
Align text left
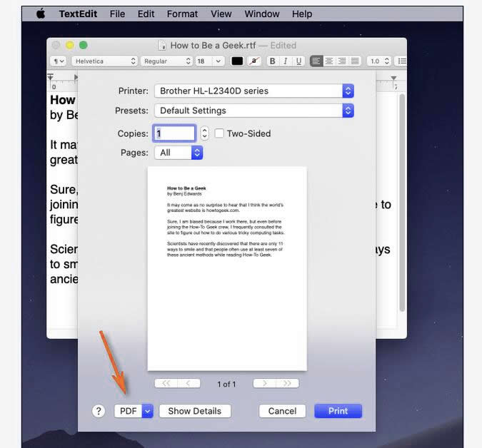316,61
